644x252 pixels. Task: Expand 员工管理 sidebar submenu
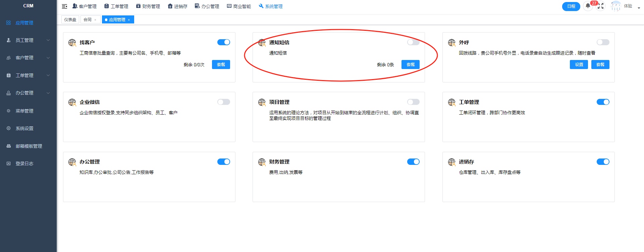tap(48, 40)
